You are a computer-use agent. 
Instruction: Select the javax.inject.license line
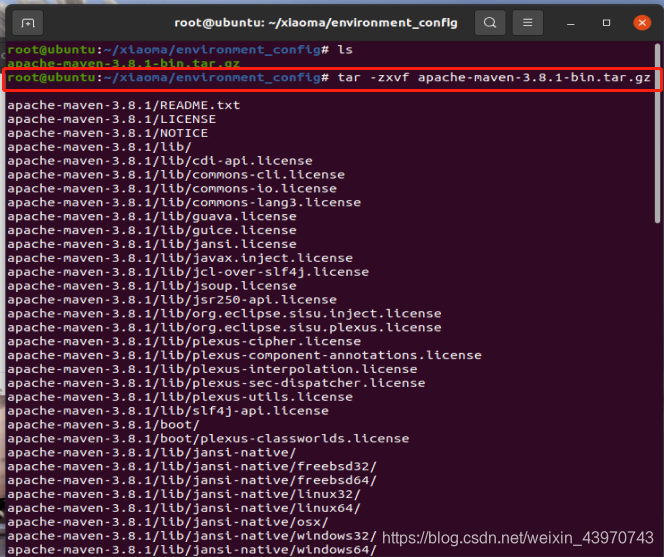click(x=180, y=258)
